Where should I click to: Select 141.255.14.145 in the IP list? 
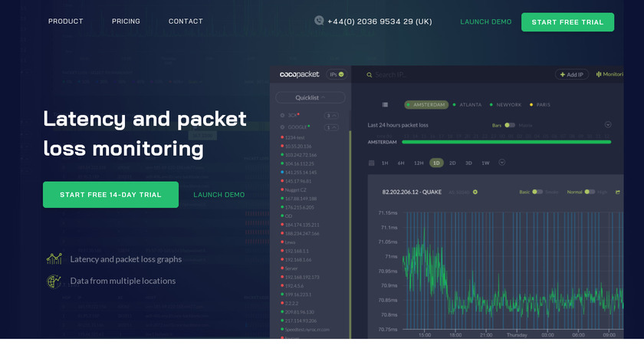(x=301, y=172)
